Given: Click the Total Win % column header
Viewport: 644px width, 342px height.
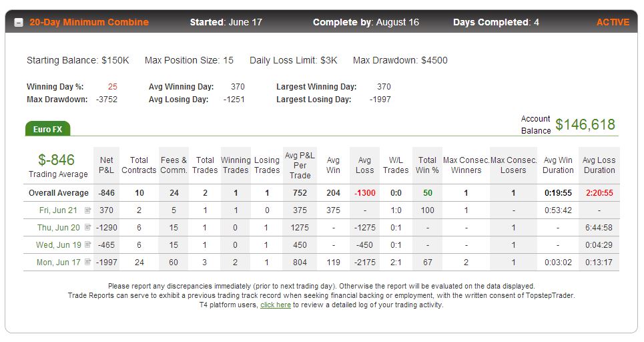Looking at the screenshot, I should (x=427, y=165).
